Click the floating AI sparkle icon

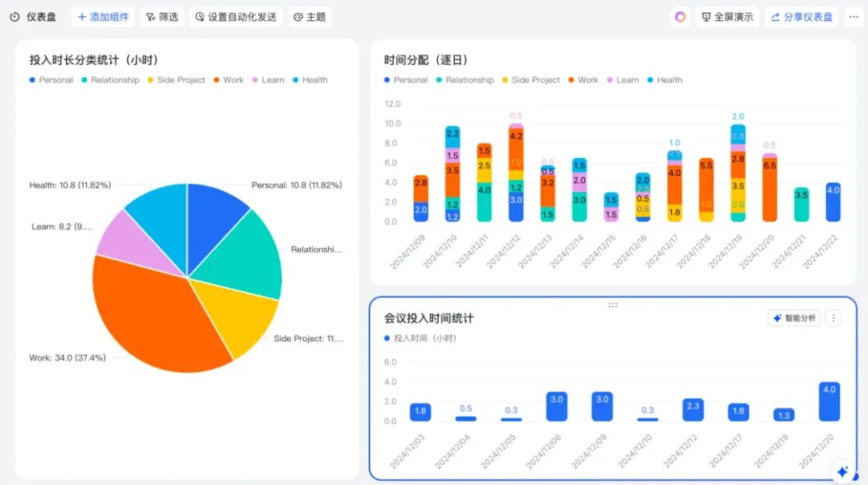point(842,471)
